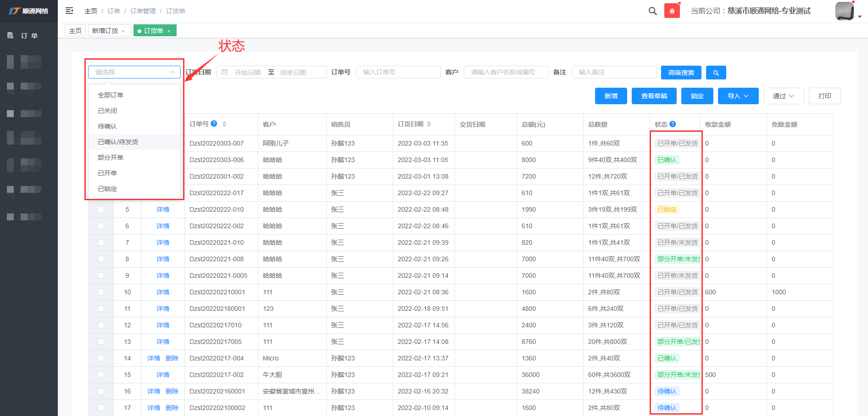
Task: Close the 订货单 tab with x
Action: [x=169, y=31]
